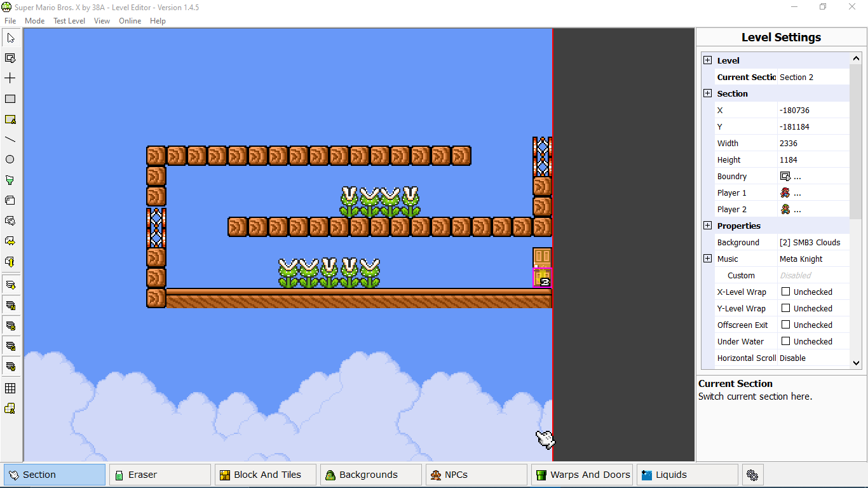The width and height of the screenshot is (868, 488).
Task: Open the Online menu
Action: [x=130, y=21]
